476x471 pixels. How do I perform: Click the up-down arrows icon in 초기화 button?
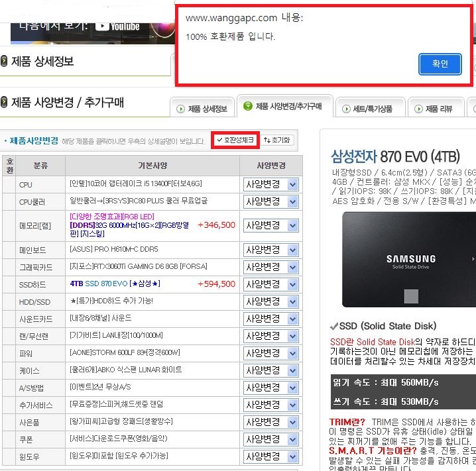(x=267, y=140)
